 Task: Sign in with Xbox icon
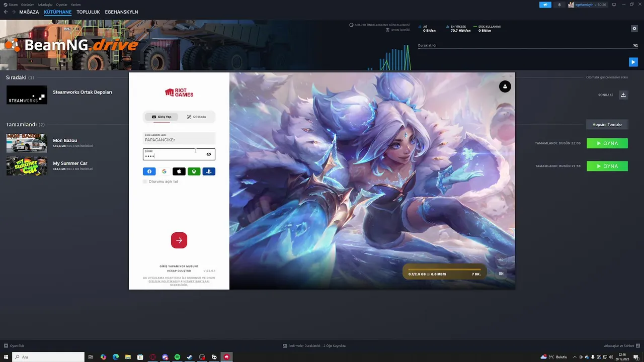point(194,171)
